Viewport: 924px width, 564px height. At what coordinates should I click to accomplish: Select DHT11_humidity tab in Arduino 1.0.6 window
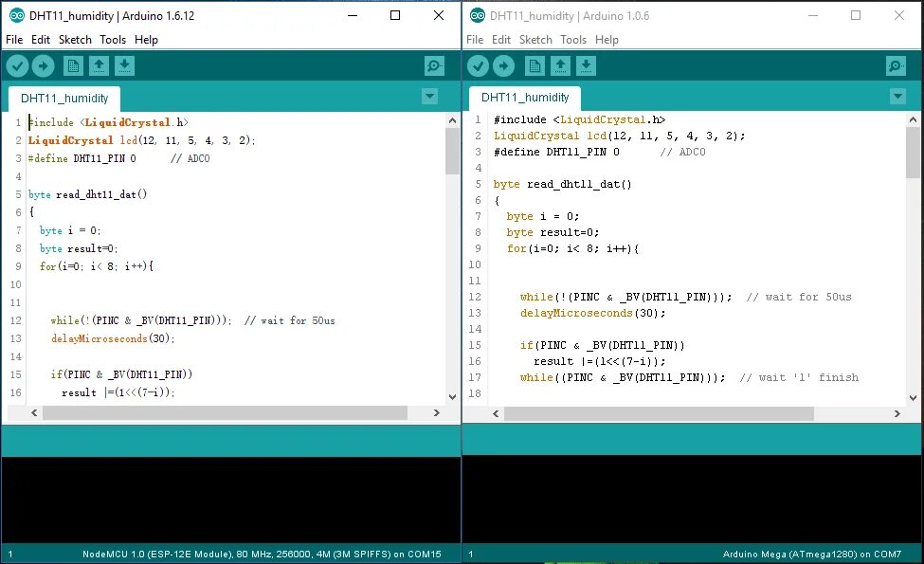[x=524, y=98]
